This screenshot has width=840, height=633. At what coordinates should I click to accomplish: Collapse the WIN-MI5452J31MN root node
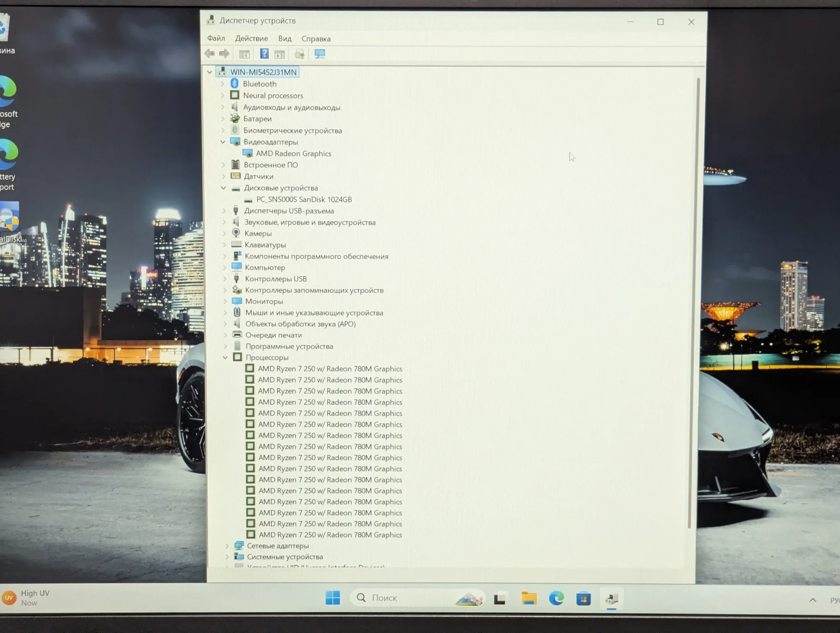[x=209, y=72]
